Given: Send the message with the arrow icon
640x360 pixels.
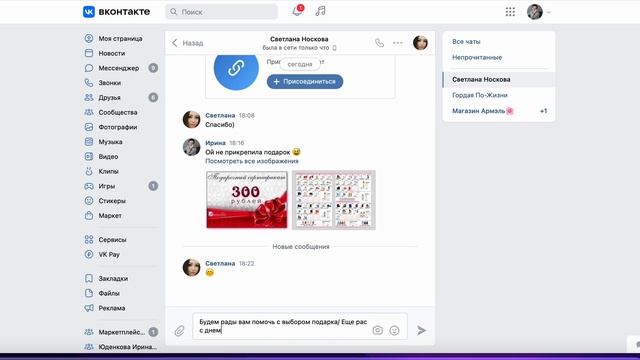Looking at the screenshot, I should pyautogui.click(x=421, y=330).
